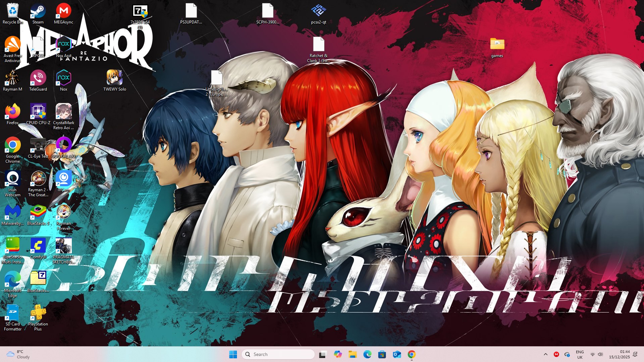Select the TeleGuard desktop icon
The height and width of the screenshot is (362, 644).
(x=38, y=81)
